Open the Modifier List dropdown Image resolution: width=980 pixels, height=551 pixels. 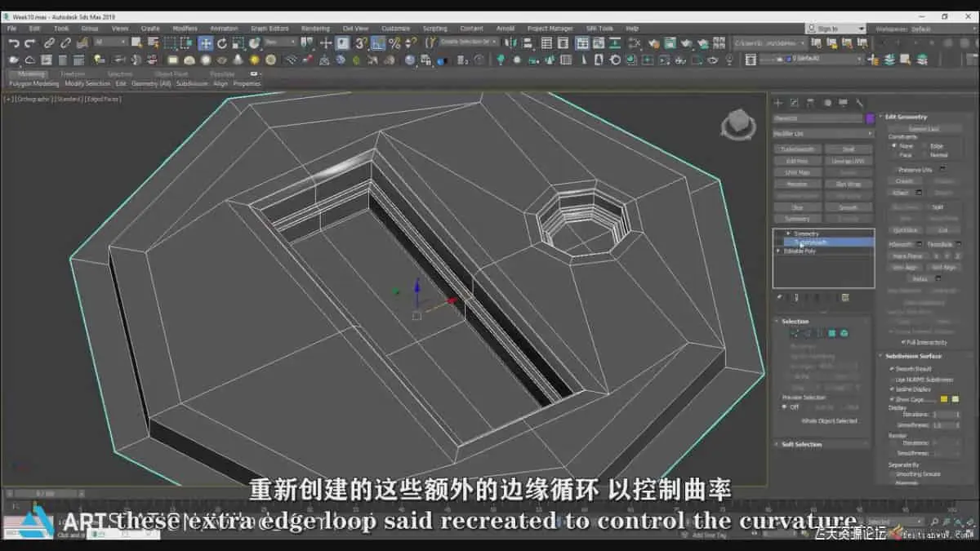(823, 133)
